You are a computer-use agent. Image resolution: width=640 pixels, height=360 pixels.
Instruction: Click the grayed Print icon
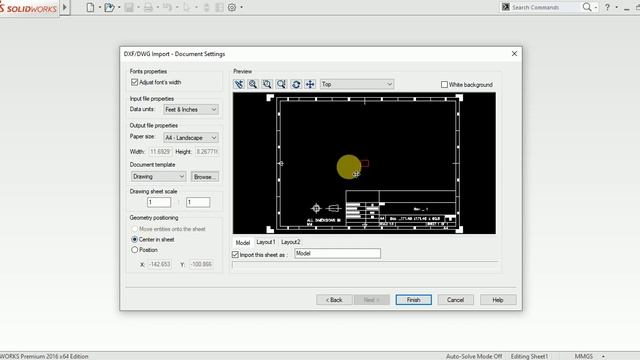point(148,7)
